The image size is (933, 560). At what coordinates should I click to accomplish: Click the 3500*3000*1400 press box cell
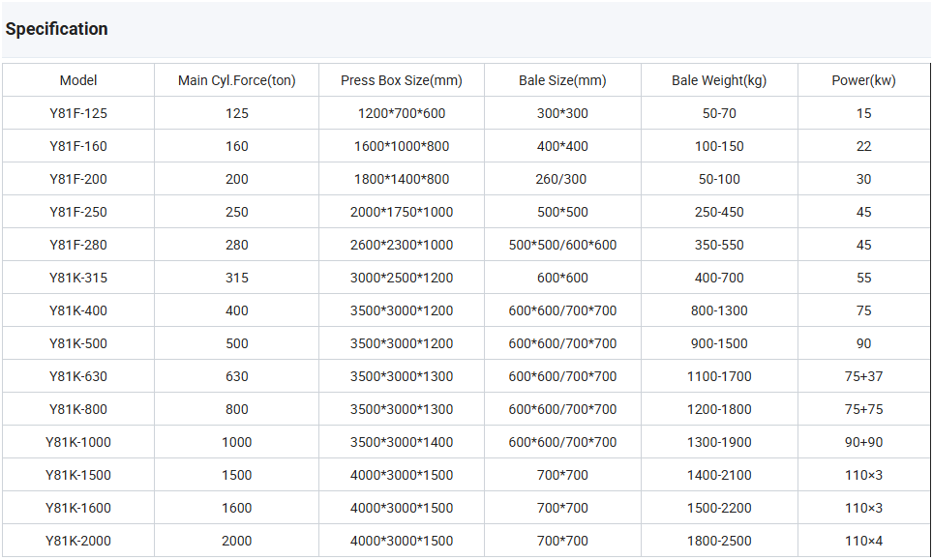[x=401, y=442]
